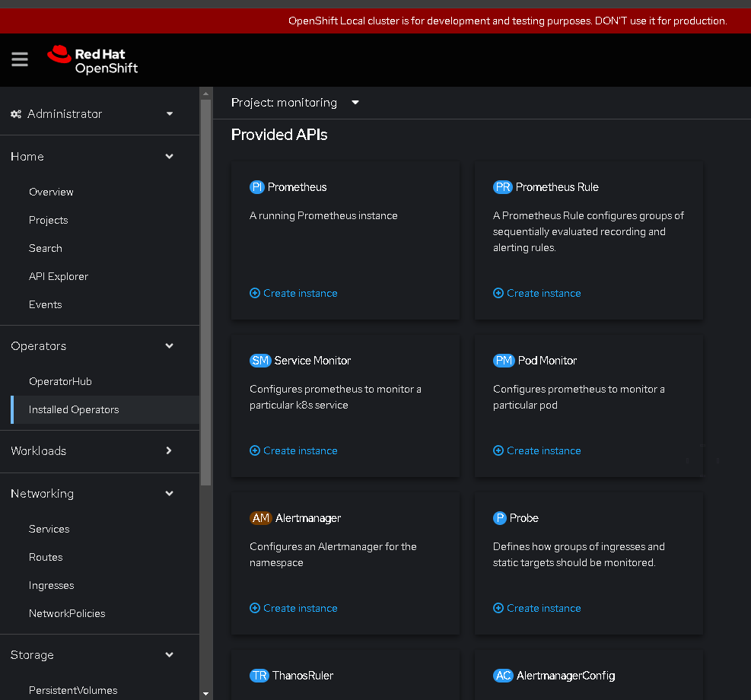The image size is (751, 700).
Task: Create instance of Service Monitor
Action: click(x=294, y=450)
